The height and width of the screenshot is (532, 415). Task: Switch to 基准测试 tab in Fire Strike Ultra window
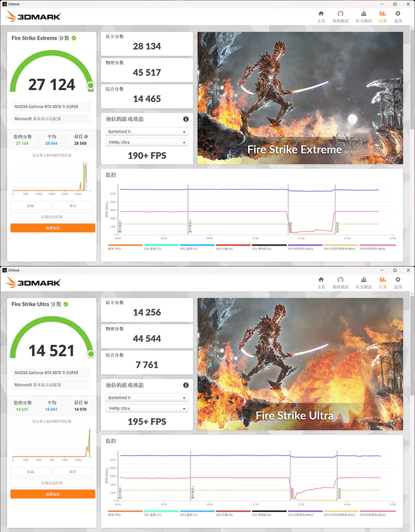pos(340,282)
